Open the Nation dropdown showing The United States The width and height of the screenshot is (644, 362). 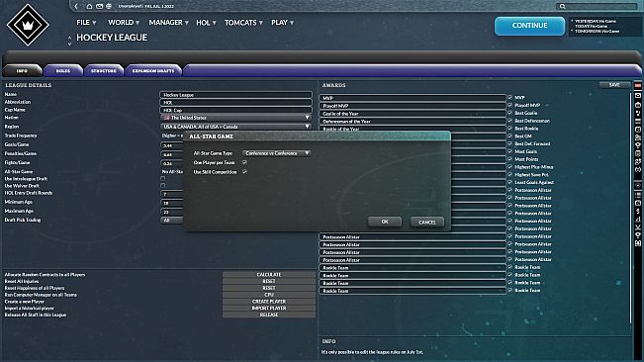(x=235, y=118)
